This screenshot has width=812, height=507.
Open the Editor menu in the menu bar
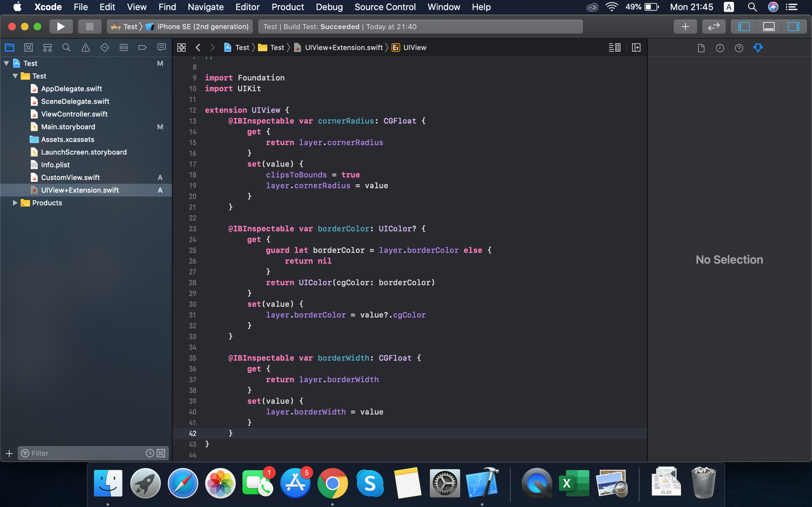pos(248,7)
